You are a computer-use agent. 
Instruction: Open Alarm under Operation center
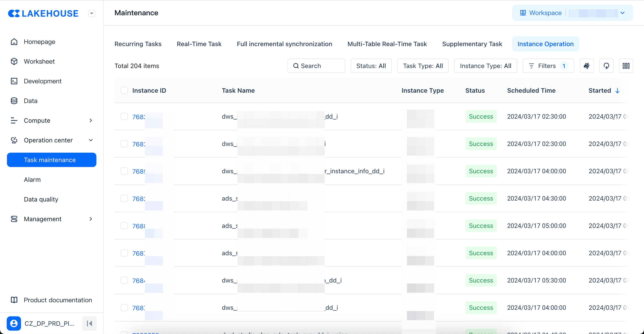click(x=32, y=179)
